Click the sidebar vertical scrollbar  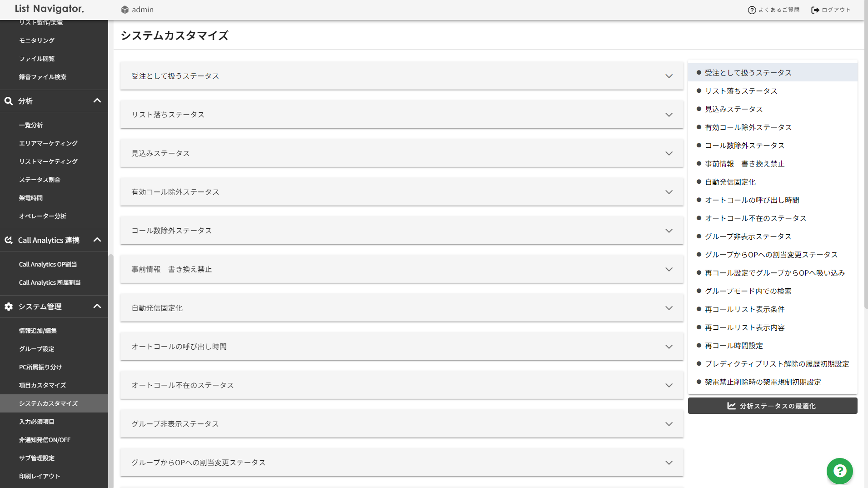(110, 371)
